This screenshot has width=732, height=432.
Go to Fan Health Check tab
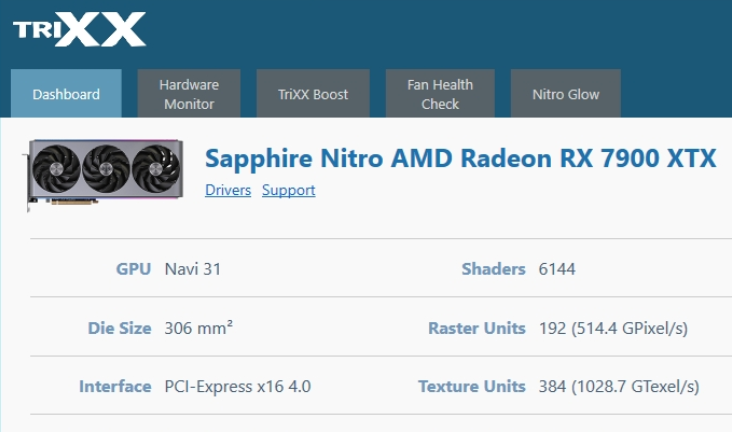(440, 93)
